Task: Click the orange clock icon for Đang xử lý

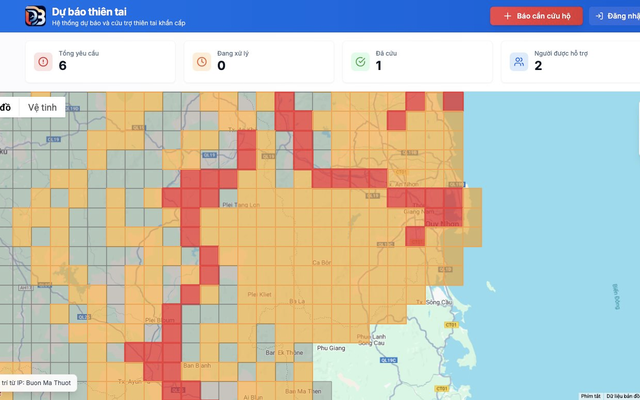Action: pos(201,62)
